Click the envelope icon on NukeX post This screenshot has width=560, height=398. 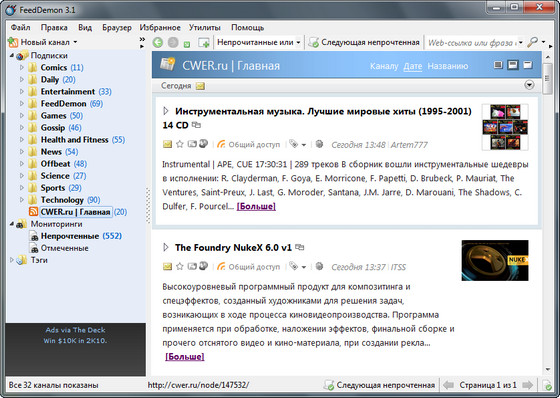tap(167, 267)
